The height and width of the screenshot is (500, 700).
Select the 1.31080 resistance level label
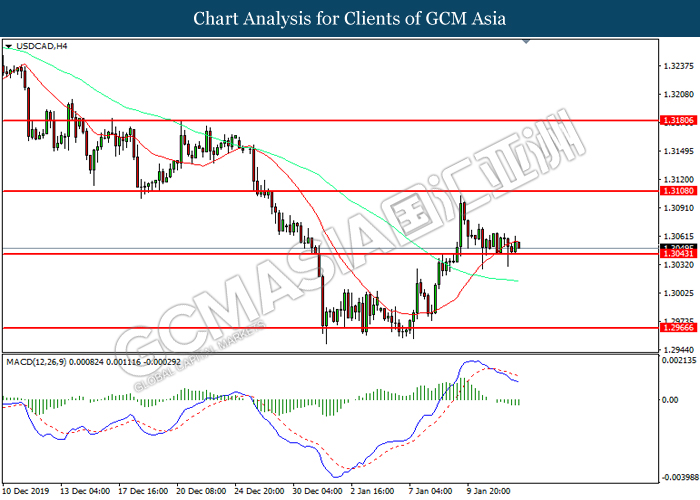tap(678, 191)
